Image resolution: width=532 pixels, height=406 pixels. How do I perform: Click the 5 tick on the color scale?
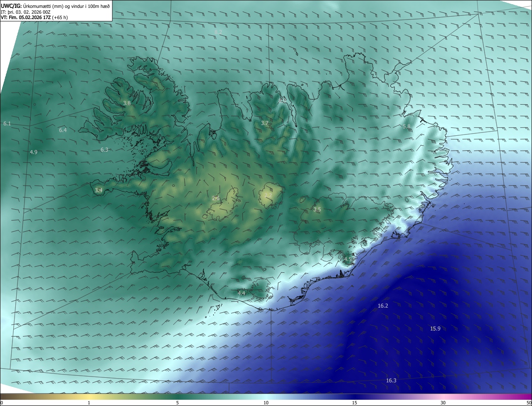[177, 403]
